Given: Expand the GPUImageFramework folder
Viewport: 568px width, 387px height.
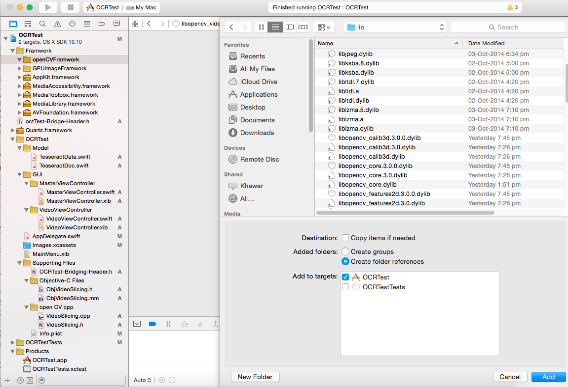Looking at the screenshot, I should pos(20,68).
